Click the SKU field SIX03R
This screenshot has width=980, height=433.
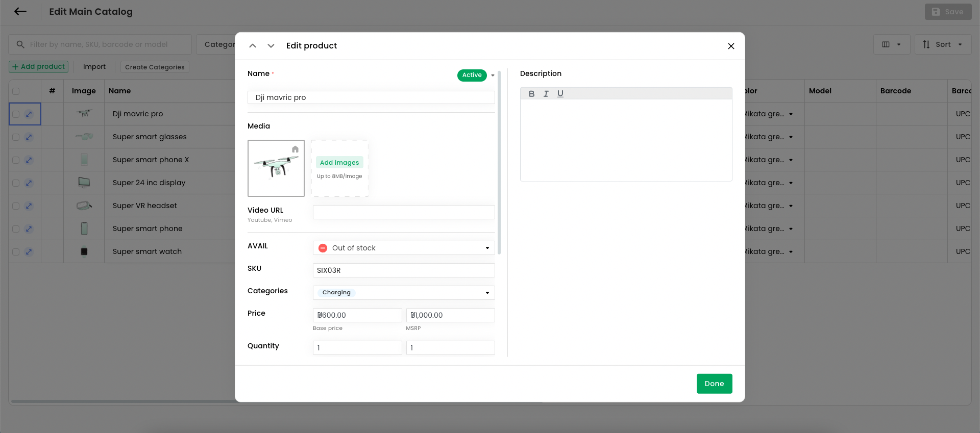(x=404, y=270)
